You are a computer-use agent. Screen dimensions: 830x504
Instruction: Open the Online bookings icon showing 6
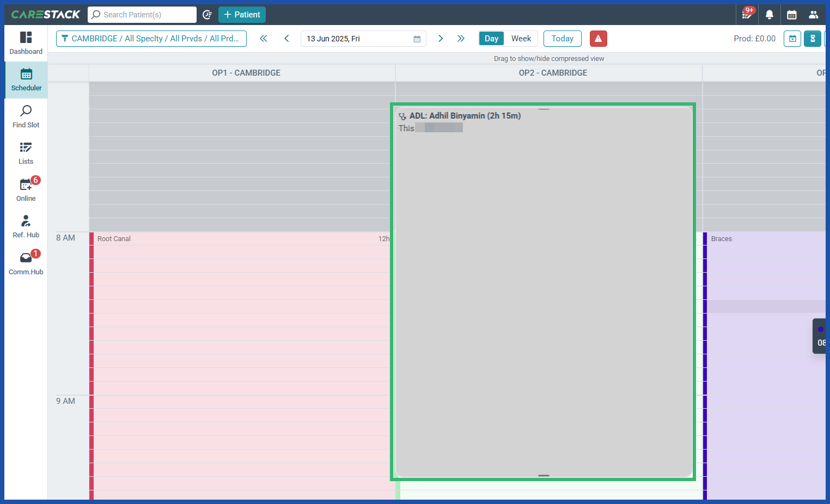tap(26, 189)
